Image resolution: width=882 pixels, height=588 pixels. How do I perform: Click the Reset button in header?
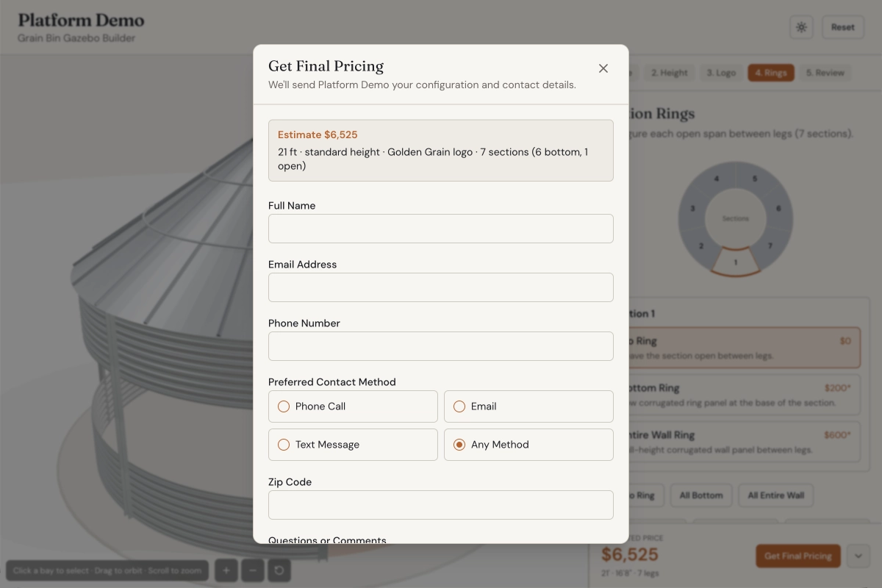(x=843, y=27)
